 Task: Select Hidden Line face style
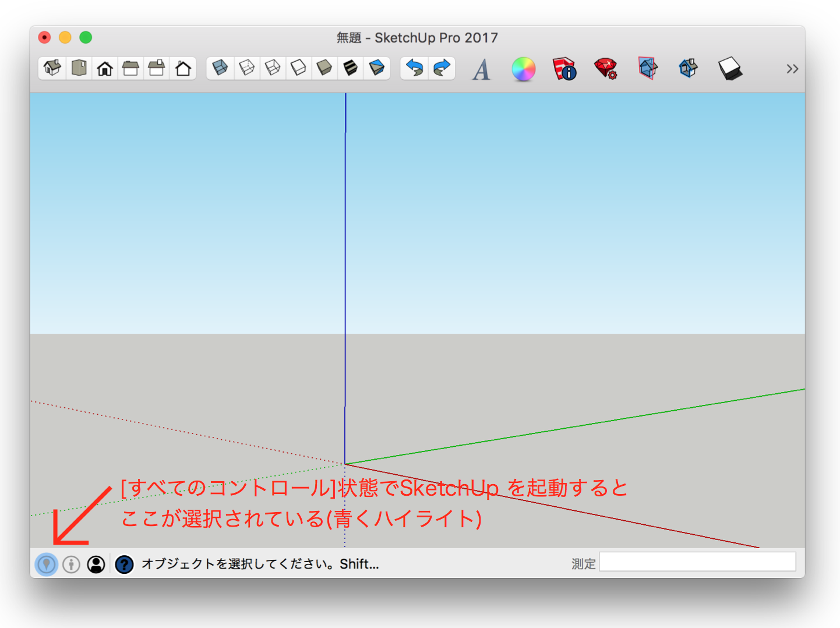298,68
